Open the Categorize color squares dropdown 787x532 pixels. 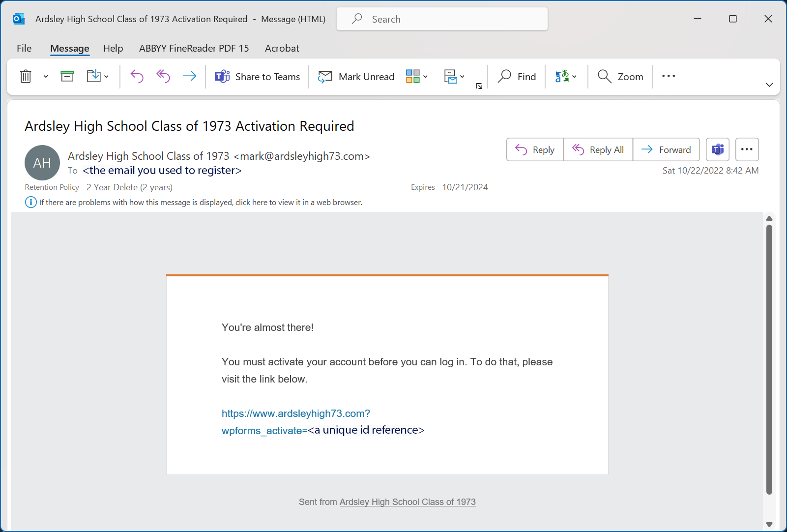pos(417,76)
